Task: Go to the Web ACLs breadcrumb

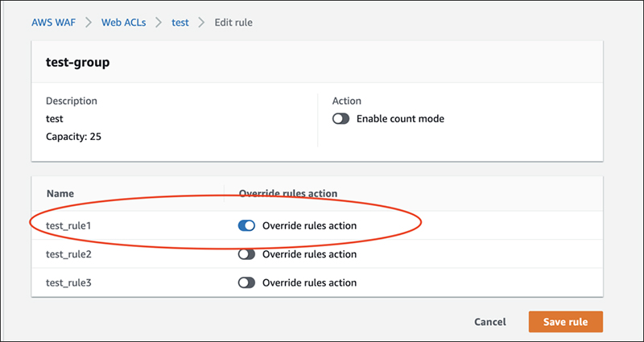Action: pos(125,23)
